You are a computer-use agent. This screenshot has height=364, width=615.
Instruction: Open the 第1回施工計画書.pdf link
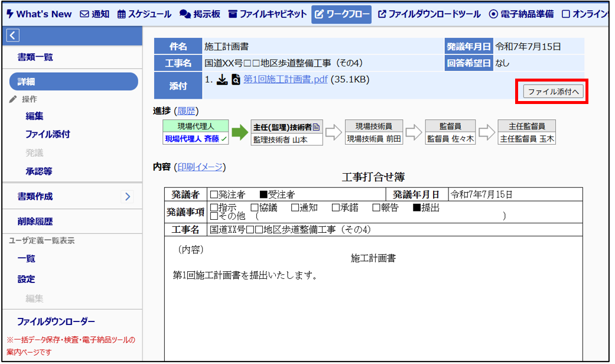(x=285, y=80)
